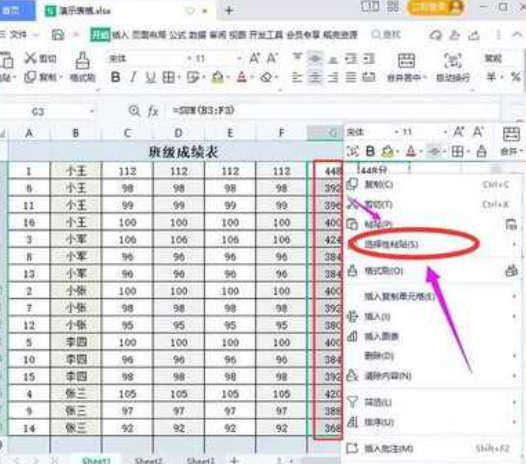Click the Merge and Center icon in ribbon
Image resolution: width=526 pixels, height=464 pixels.
(406, 60)
